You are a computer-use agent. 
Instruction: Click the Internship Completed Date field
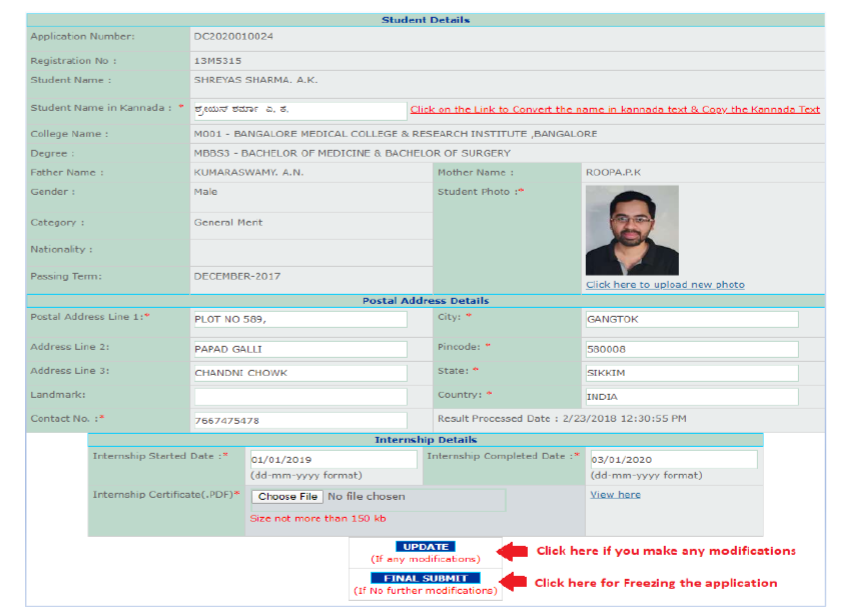point(674,460)
